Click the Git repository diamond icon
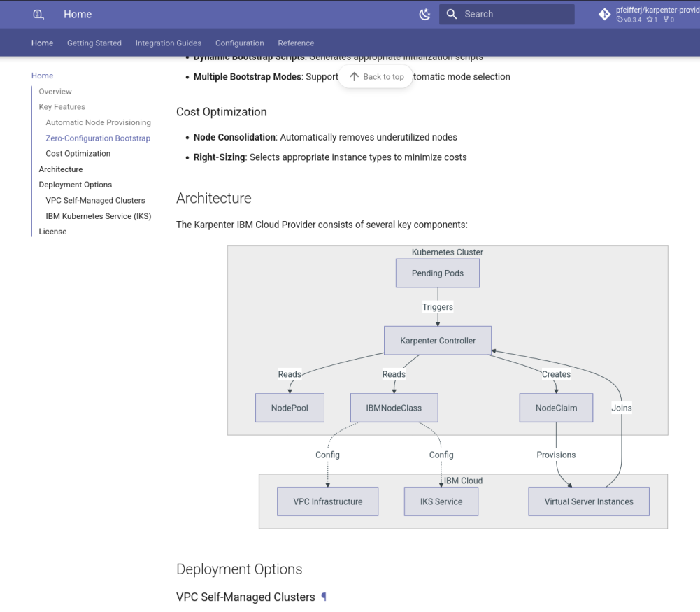This screenshot has height=612, width=700. coord(605,14)
